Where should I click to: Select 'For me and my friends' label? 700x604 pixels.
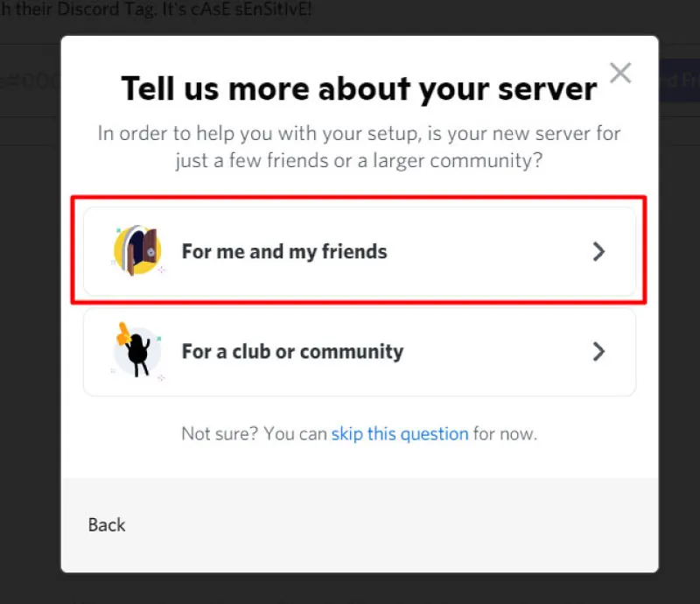coord(284,251)
